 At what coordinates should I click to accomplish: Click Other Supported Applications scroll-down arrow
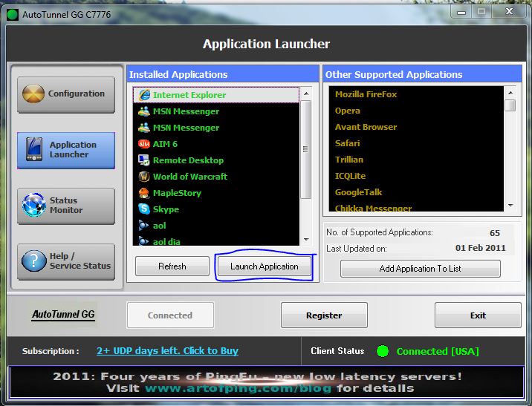tap(510, 206)
